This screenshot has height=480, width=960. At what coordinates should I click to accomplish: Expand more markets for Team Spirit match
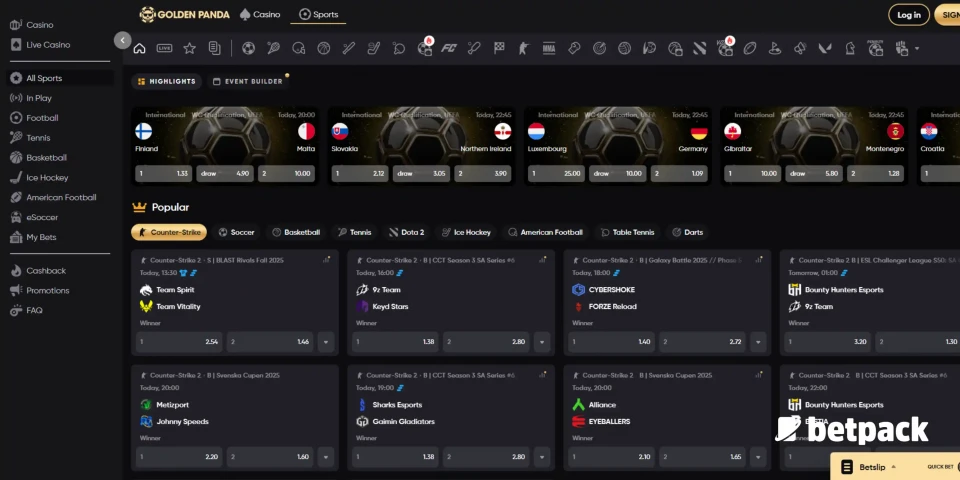326,342
